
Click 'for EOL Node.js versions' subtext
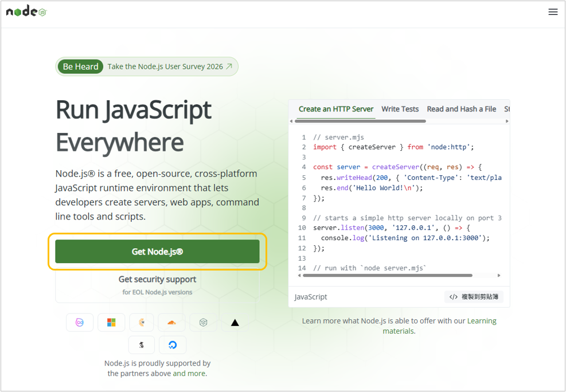click(157, 292)
